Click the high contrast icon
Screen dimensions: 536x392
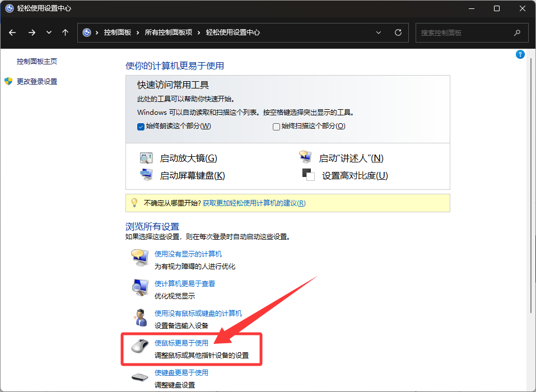point(308,175)
